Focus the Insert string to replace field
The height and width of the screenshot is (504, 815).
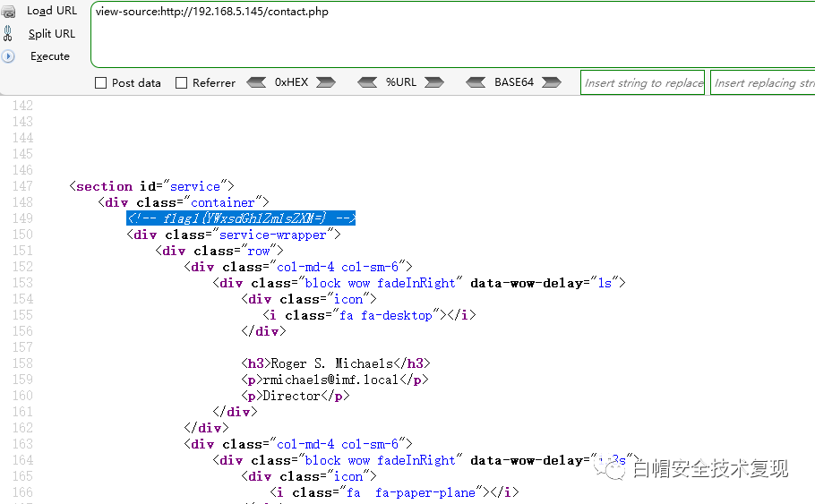point(642,82)
